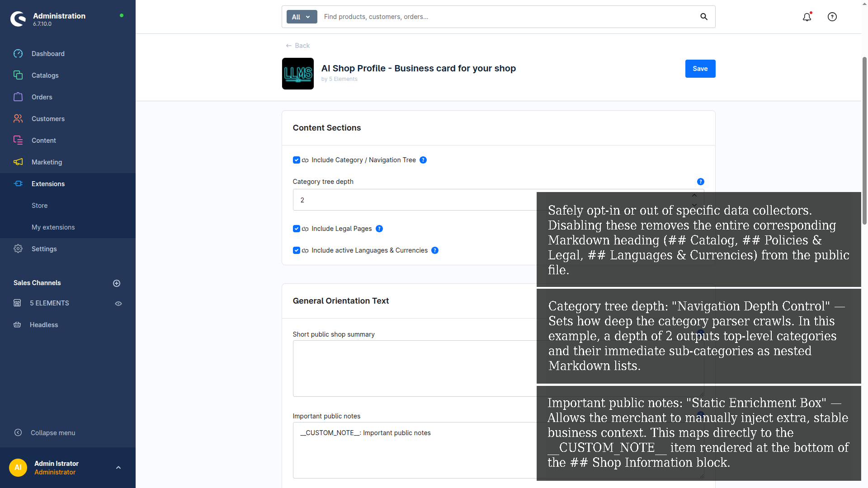Screen dimensions: 868x488
Task: Open Catalogs menu item
Action: (45, 75)
